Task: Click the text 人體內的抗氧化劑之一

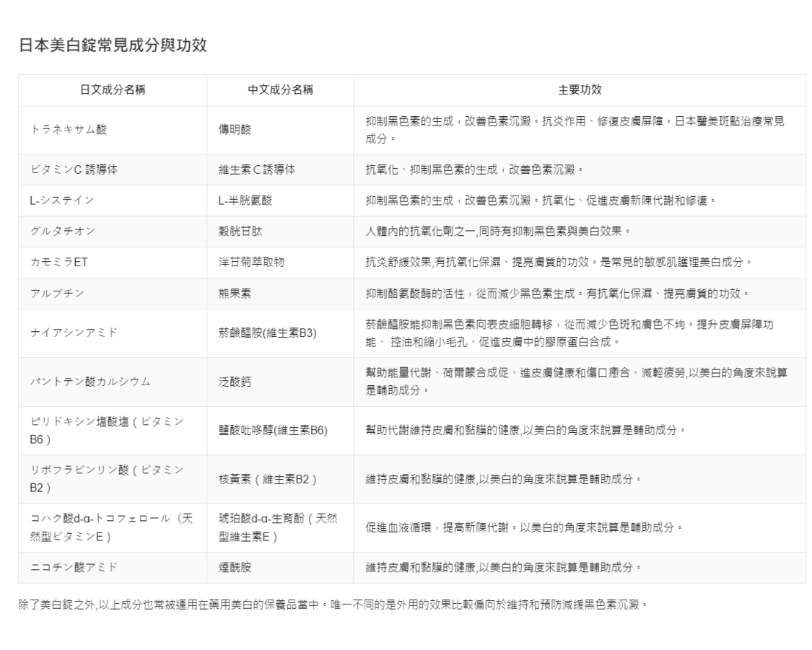Action: click(421, 232)
